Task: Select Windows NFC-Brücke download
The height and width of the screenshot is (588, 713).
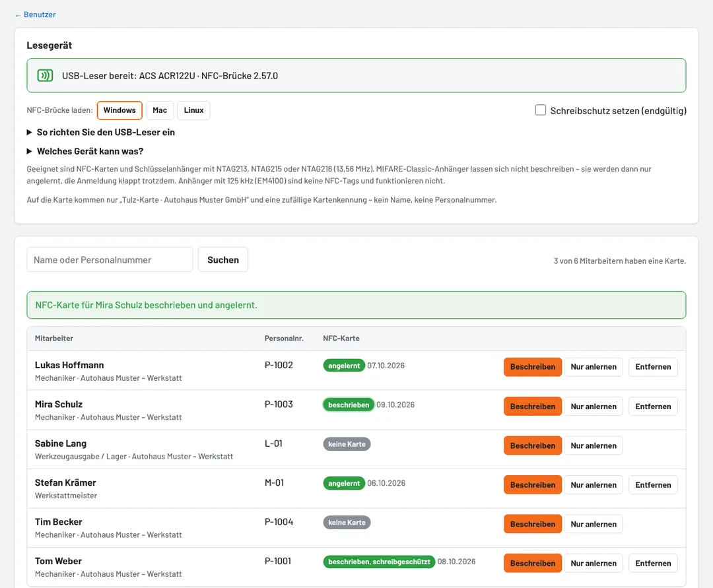Action: [119, 110]
